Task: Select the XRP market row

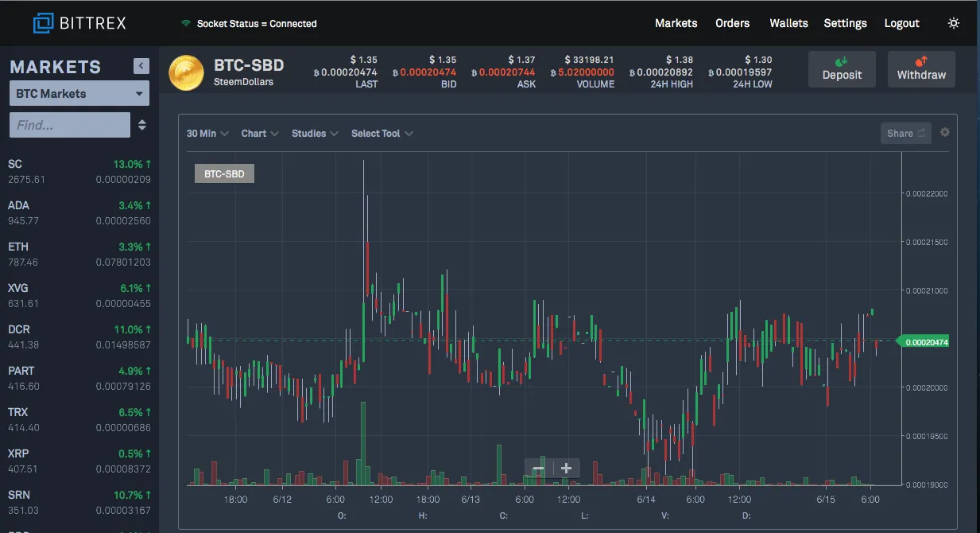Action: coord(79,461)
